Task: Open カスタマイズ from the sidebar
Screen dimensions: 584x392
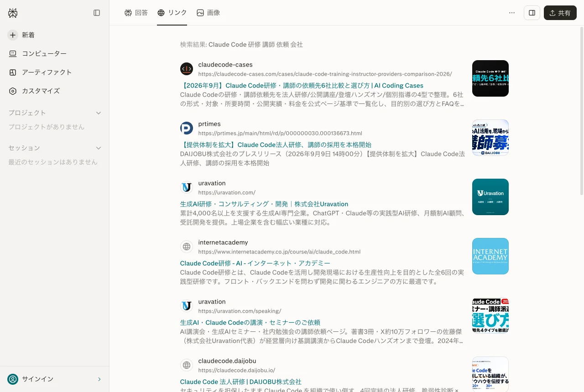Action: (x=55, y=91)
